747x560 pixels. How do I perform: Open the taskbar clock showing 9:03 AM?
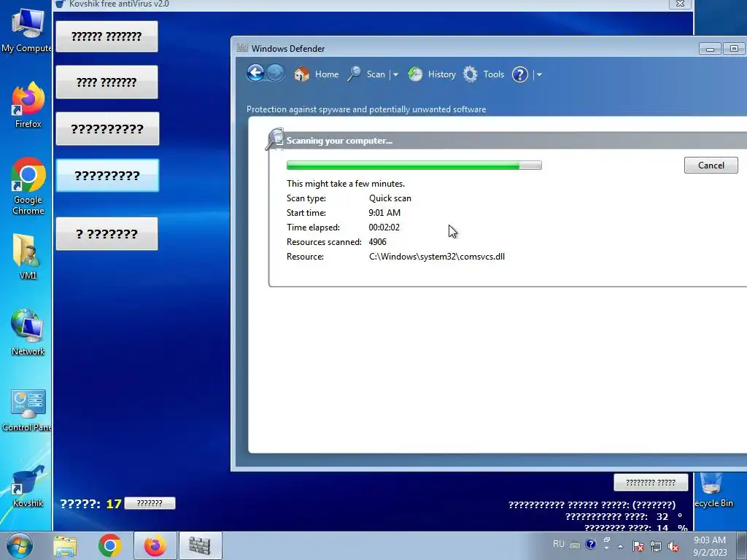pos(710,545)
